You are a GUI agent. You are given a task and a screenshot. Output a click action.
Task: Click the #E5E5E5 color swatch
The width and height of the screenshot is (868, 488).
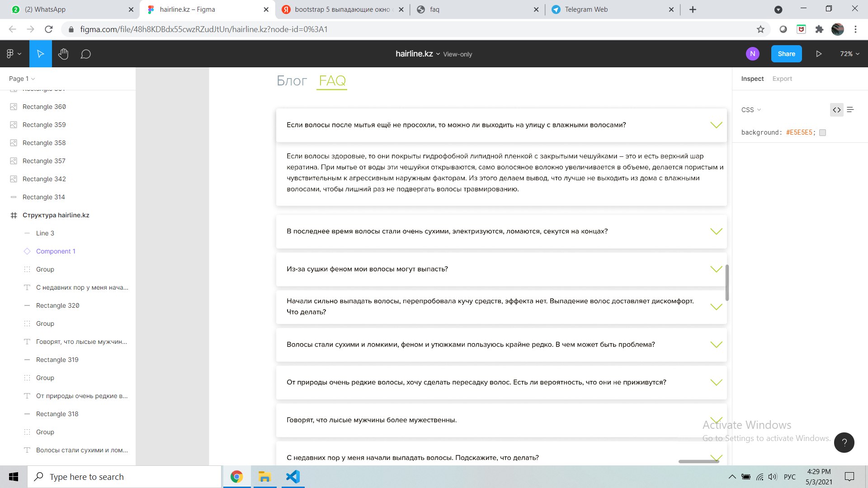pos(822,132)
